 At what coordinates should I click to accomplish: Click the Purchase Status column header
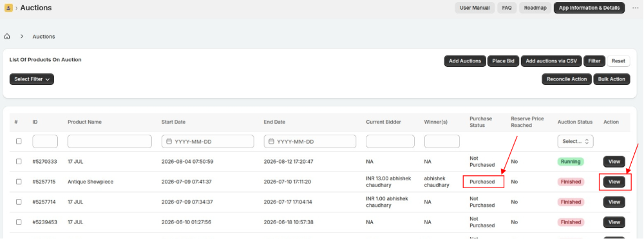click(x=481, y=122)
